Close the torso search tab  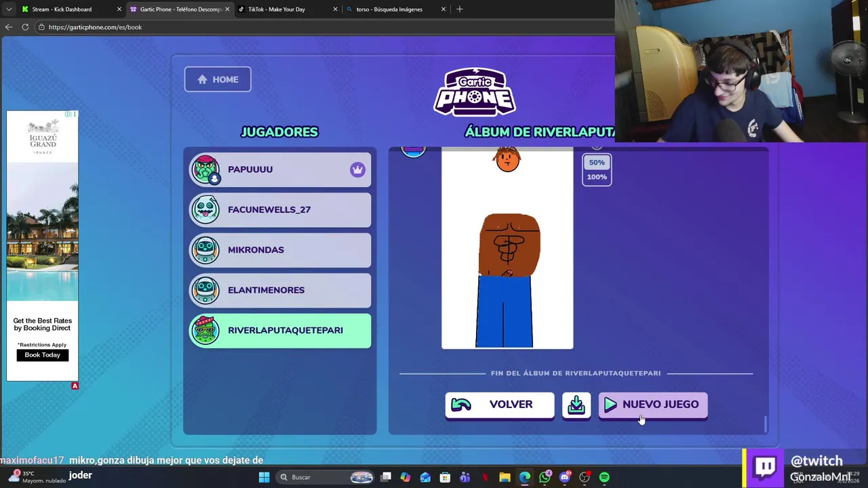coord(443,9)
